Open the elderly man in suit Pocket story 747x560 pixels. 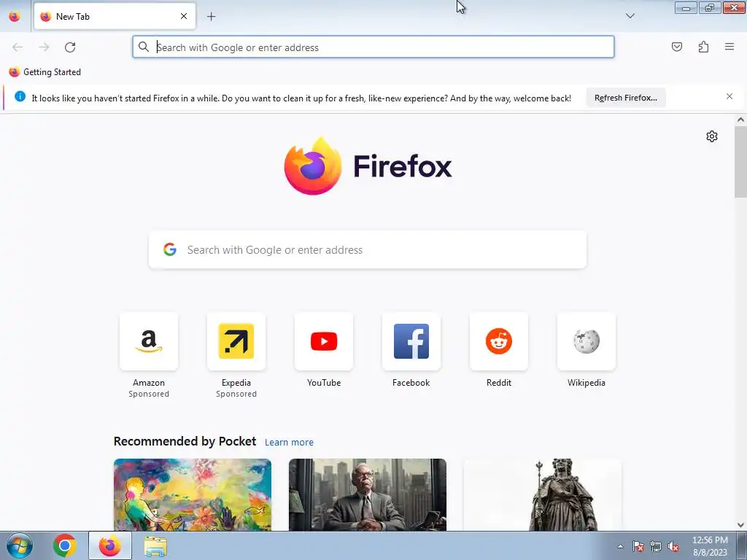point(368,495)
